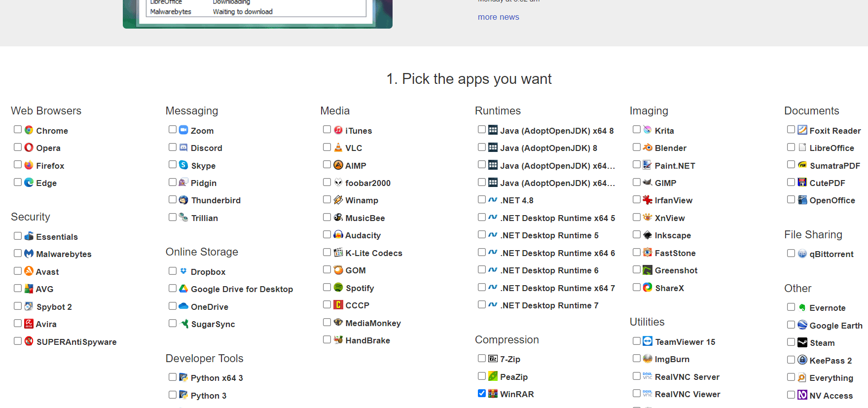This screenshot has height=408, width=868.
Task: Click the .NET Desktop Runtime 7 label
Action: click(x=549, y=305)
